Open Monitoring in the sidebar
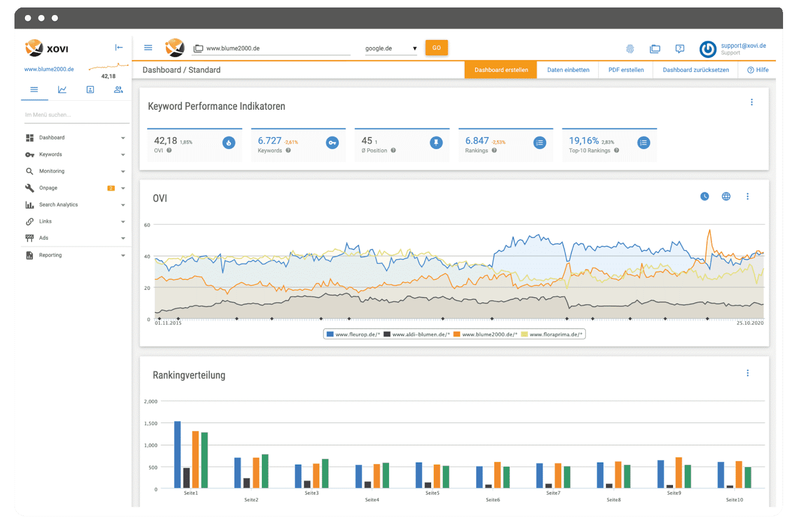The width and height of the screenshot is (798, 532). 52,171
